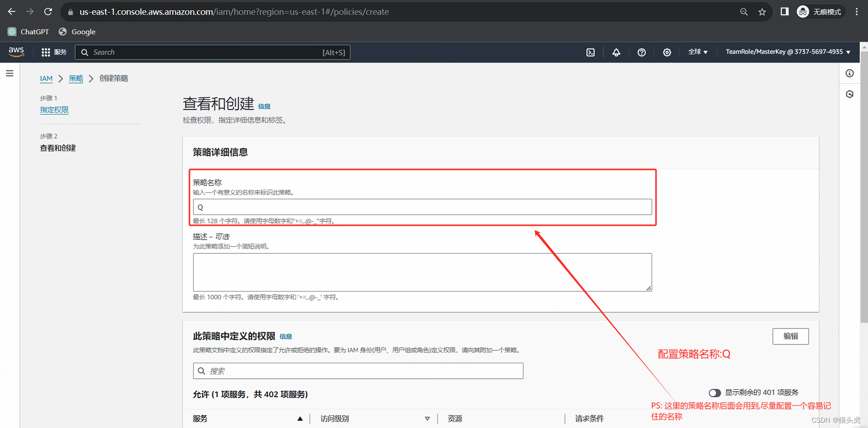868x428 pixels.
Task: Click the 描述 description textarea
Action: click(422, 272)
